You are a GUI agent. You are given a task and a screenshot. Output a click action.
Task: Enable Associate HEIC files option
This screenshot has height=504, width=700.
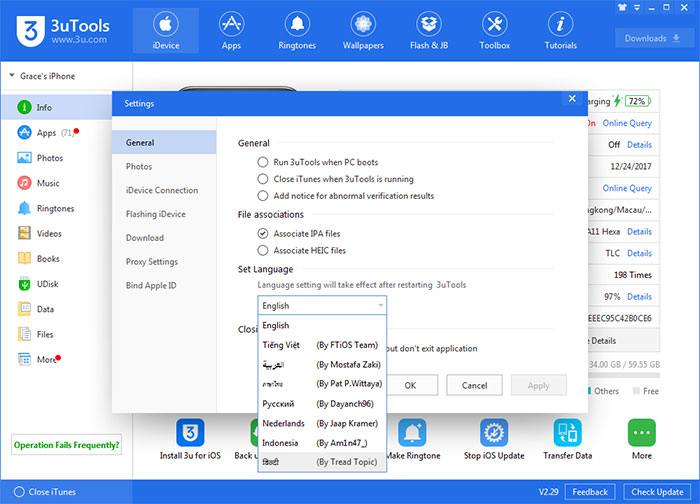pyautogui.click(x=263, y=250)
